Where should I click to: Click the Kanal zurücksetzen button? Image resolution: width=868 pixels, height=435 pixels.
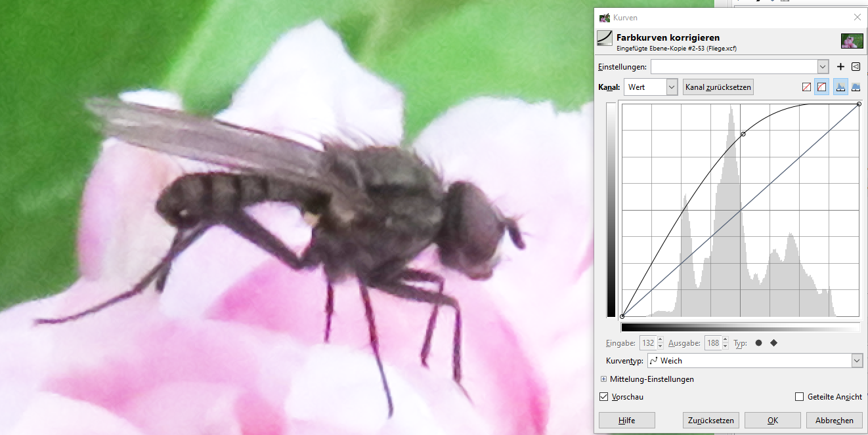coord(718,87)
